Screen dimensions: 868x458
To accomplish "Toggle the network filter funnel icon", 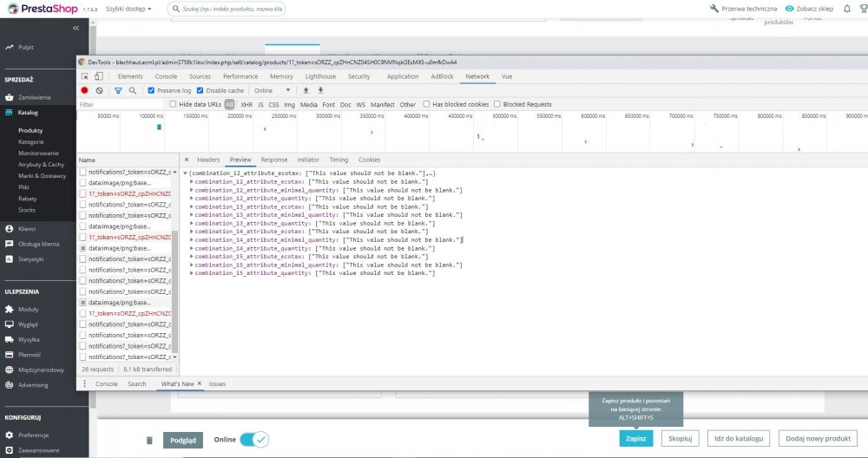I will coord(118,90).
